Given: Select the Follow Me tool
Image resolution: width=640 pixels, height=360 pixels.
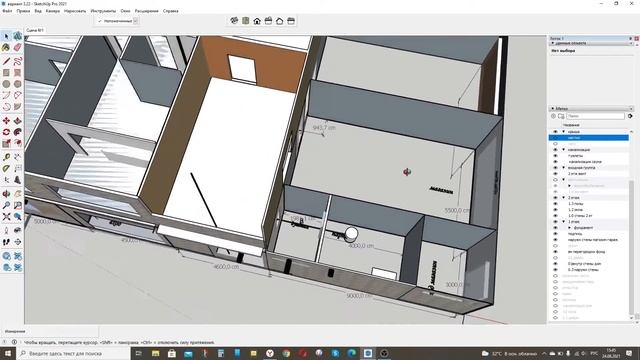Looking at the screenshot, I should point(18,132).
